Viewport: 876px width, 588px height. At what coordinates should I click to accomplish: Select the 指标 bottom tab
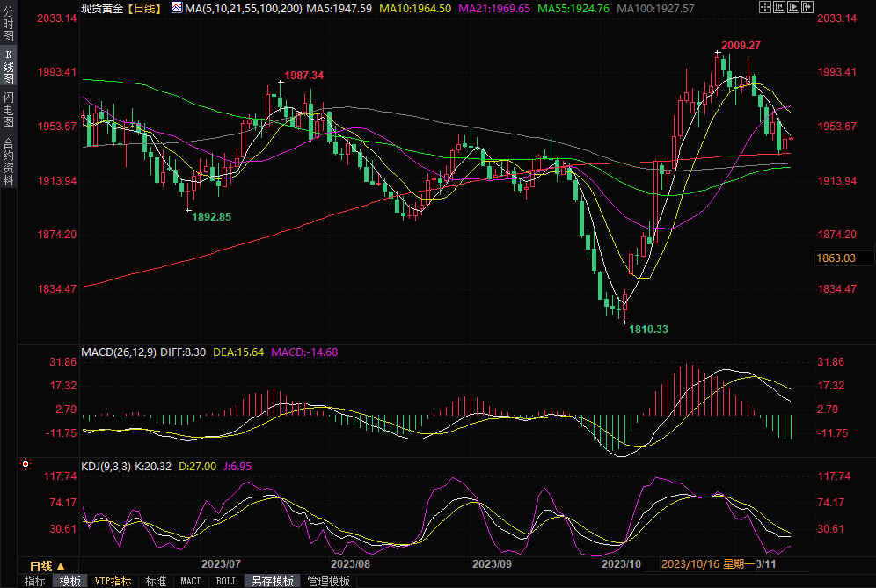35,581
